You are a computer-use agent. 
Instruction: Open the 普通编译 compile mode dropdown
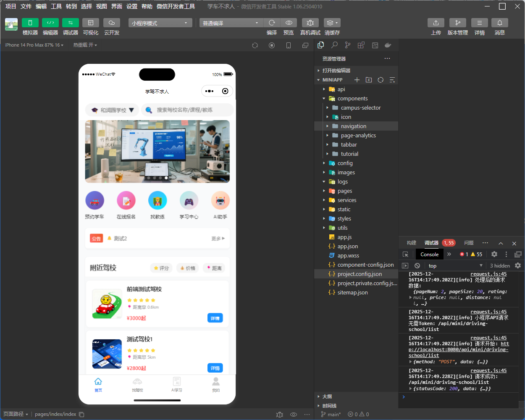pyautogui.click(x=231, y=23)
